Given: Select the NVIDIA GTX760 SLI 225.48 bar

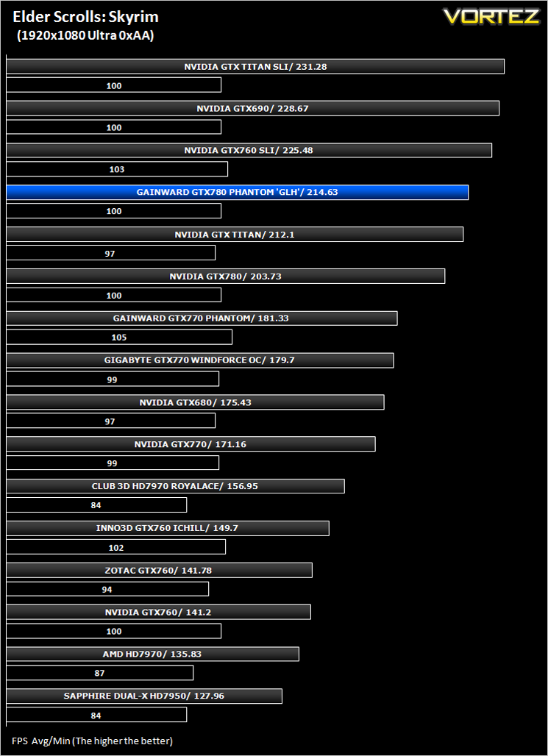Looking at the screenshot, I should [249, 150].
